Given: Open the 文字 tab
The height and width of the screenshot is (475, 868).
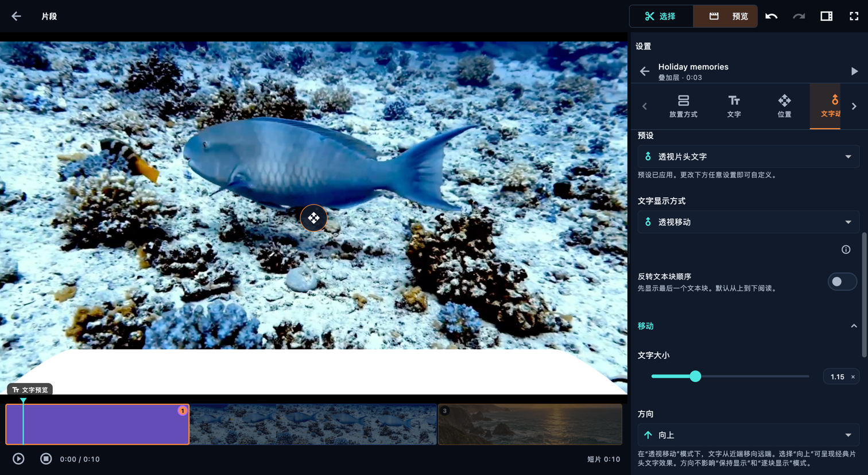Looking at the screenshot, I should tap(734, 106).
